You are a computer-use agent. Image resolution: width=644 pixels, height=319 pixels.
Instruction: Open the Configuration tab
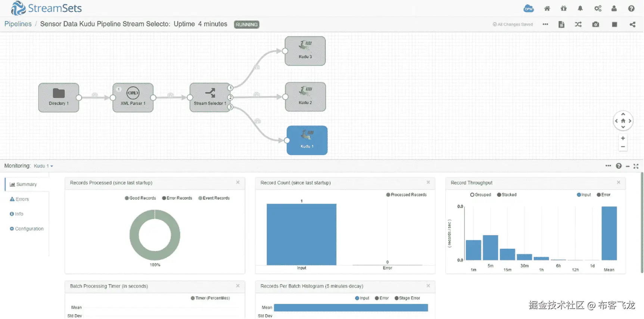[x=27, y=229]
